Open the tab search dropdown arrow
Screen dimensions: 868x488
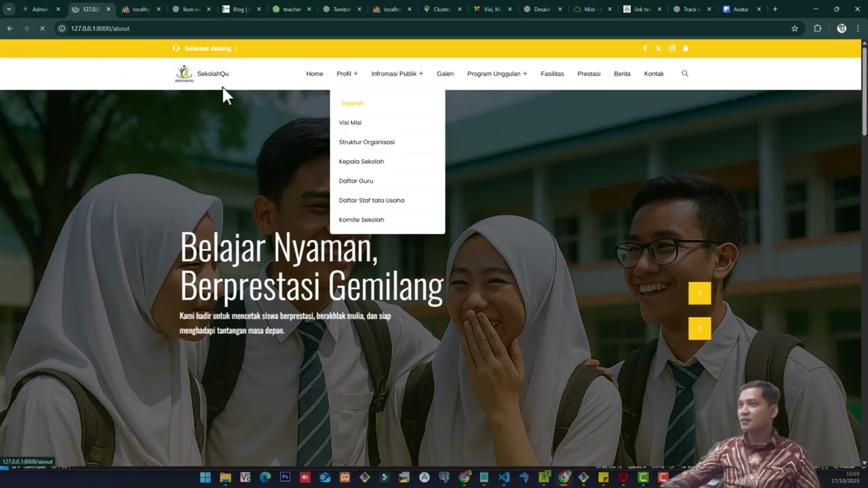coord(9,9)
